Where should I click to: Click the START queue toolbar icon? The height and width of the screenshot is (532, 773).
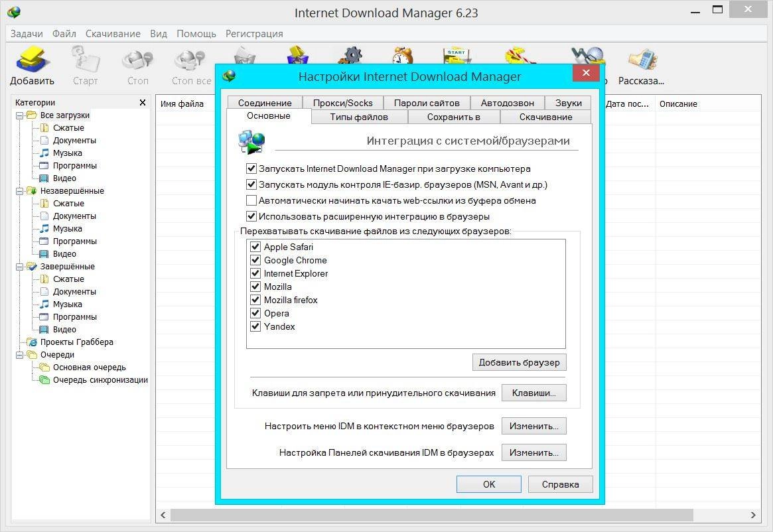(x=457, y=55)
